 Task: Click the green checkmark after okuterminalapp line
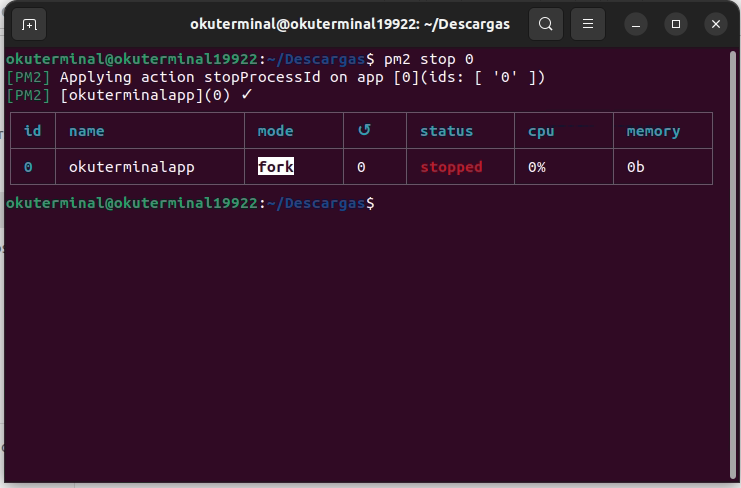(247, 95)
